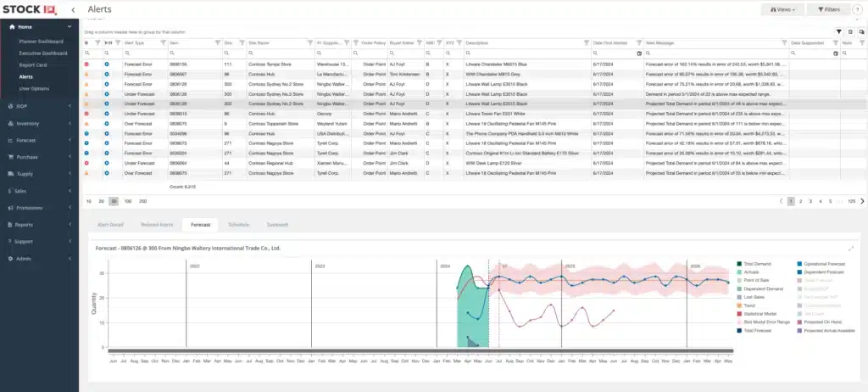Collapse the sidebar with the back chevron

[73, 9]
